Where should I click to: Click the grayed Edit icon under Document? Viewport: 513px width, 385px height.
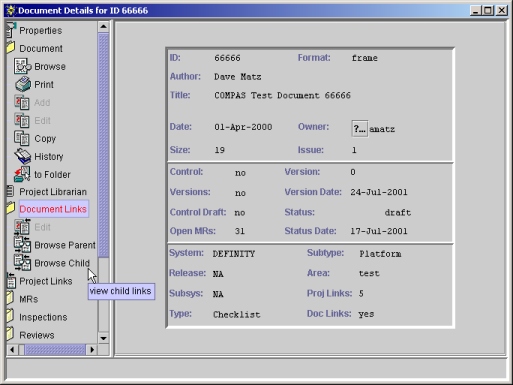tap(22, 120)
